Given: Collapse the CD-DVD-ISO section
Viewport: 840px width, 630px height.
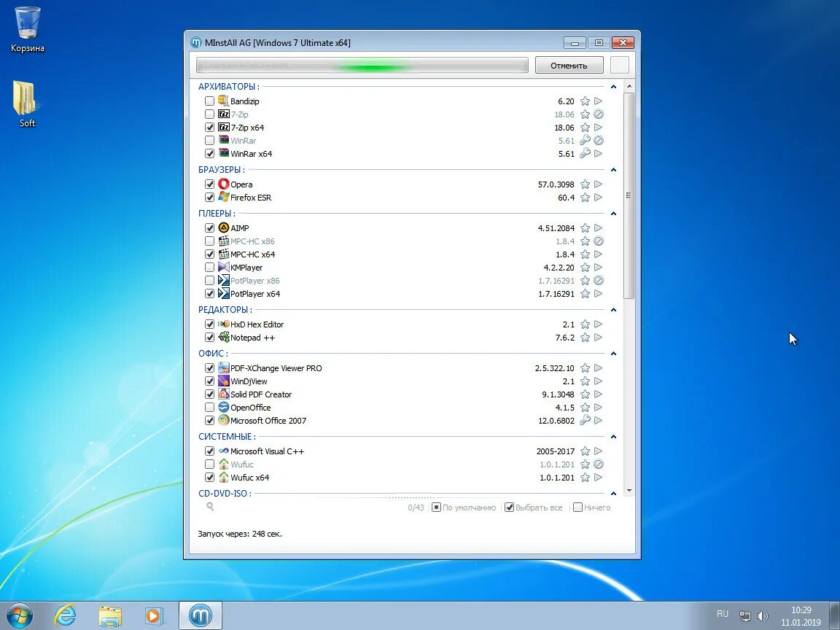Looking at the screenshot, I should pos(613,494).
